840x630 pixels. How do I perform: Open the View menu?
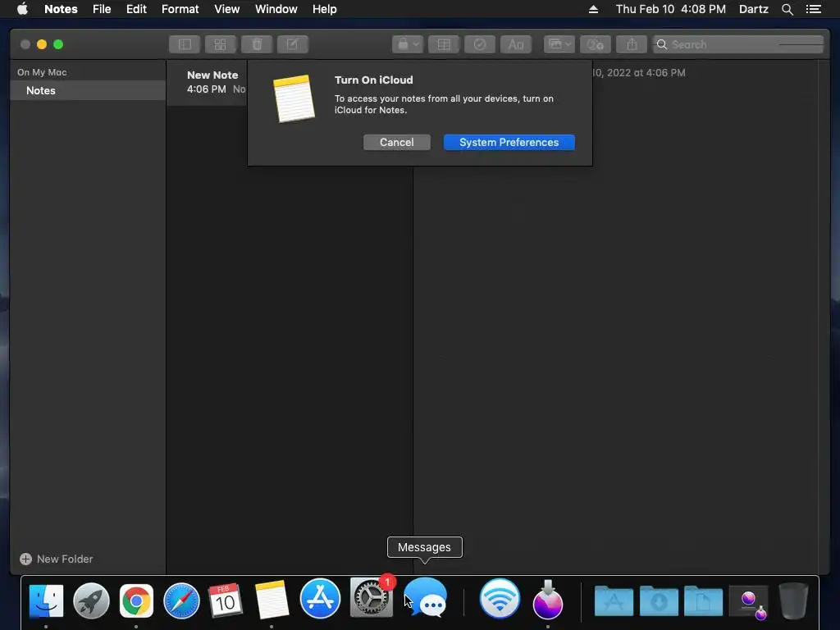(226, 9)
